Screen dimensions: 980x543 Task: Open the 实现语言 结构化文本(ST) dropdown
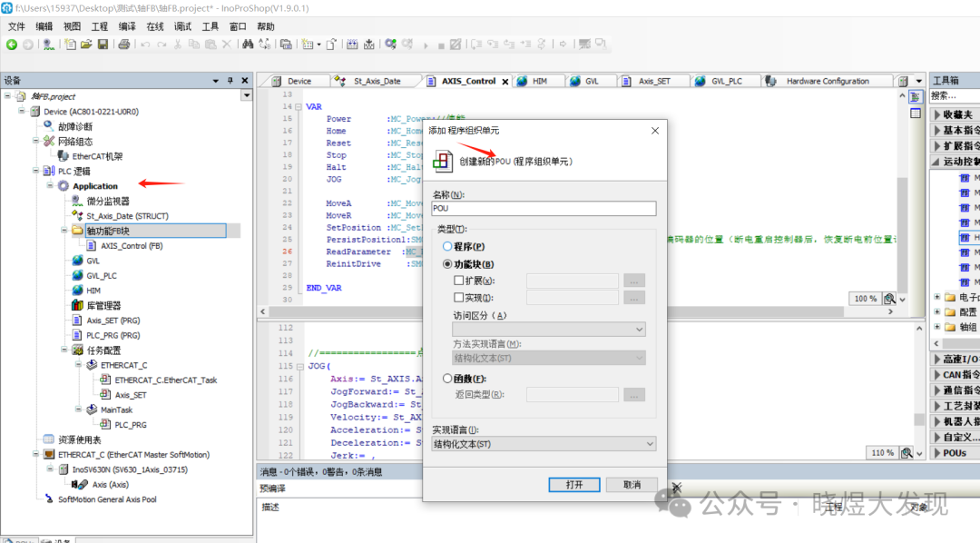point(544,444)
